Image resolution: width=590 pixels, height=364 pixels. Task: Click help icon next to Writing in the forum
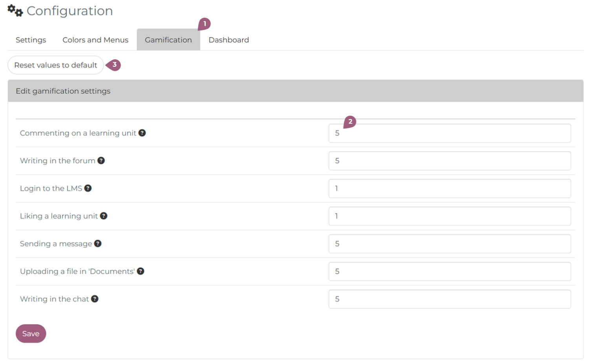point(101,161)
